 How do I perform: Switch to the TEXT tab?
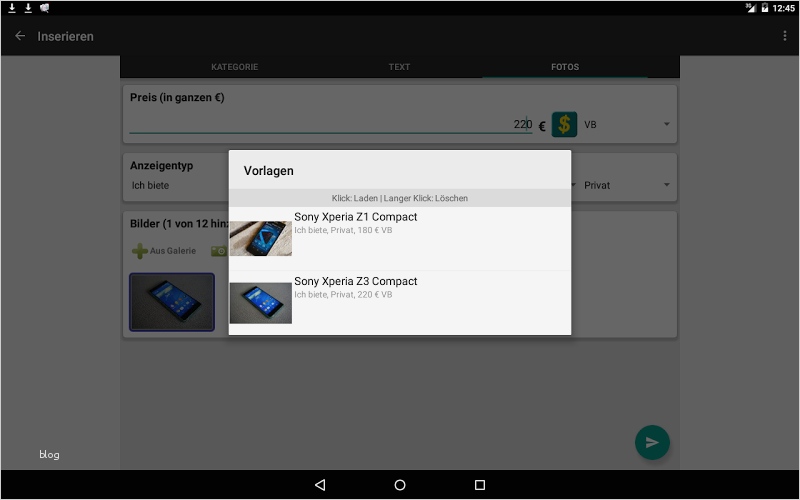[399, 67]
